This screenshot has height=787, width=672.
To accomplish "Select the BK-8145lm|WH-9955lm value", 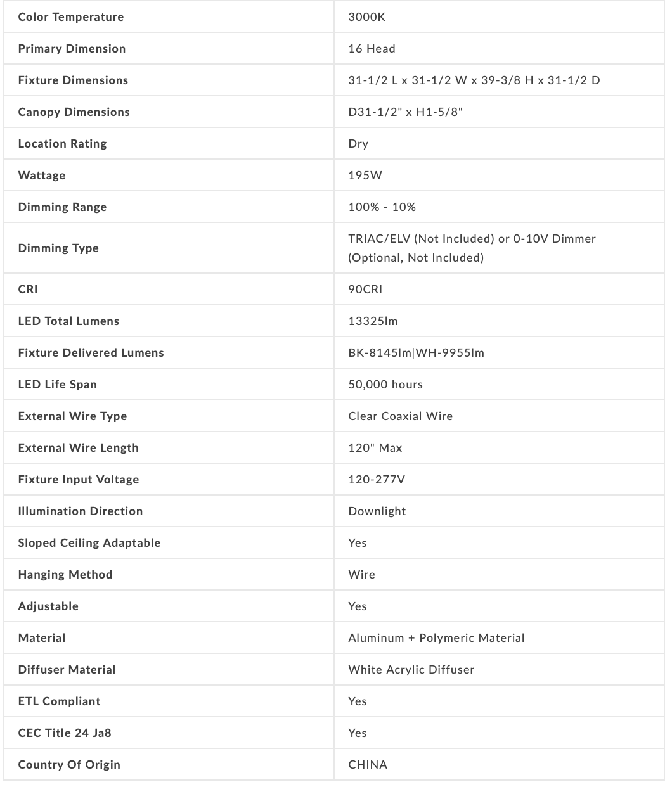I will pos(416,353).
